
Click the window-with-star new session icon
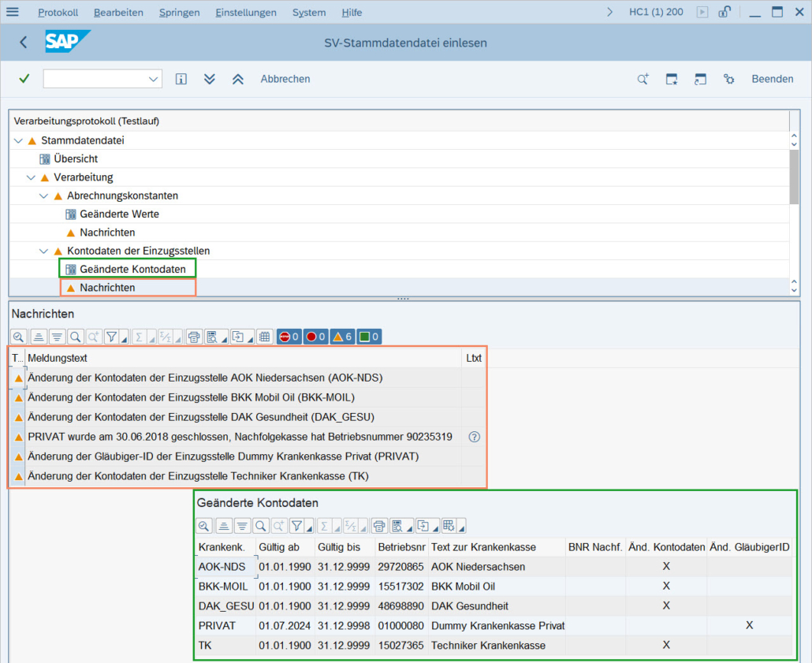point(672,79)
